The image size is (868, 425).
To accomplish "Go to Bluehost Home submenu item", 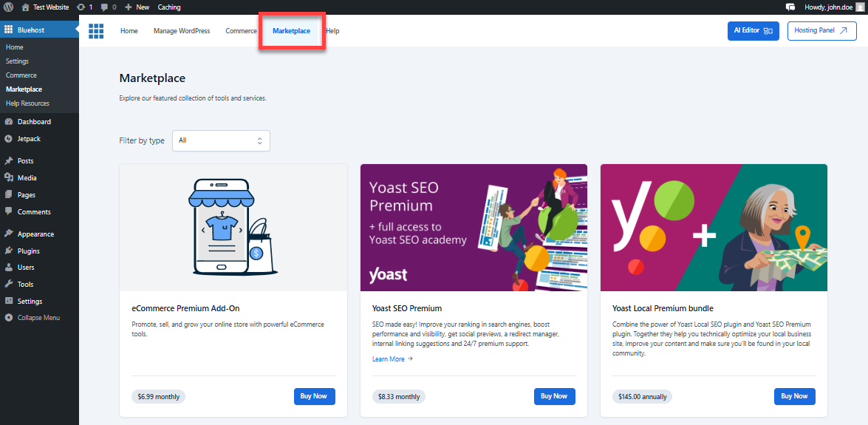I will click(14, 47).
